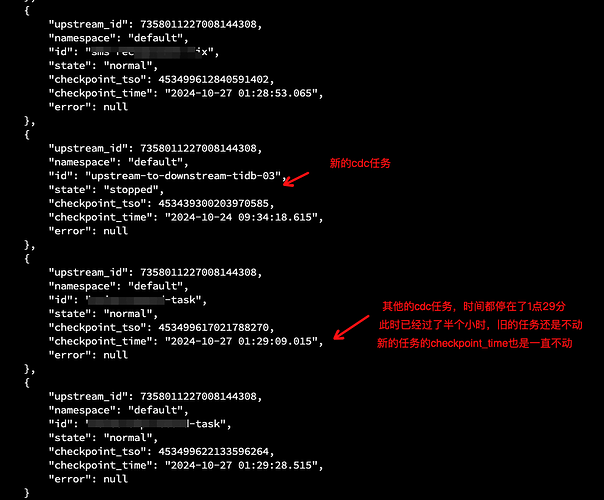This screenshot has width=604, height=500.
Task: Click checkpoint_time "2024-10-27 01:29:09.015"
Action: [x=241, y=342]
